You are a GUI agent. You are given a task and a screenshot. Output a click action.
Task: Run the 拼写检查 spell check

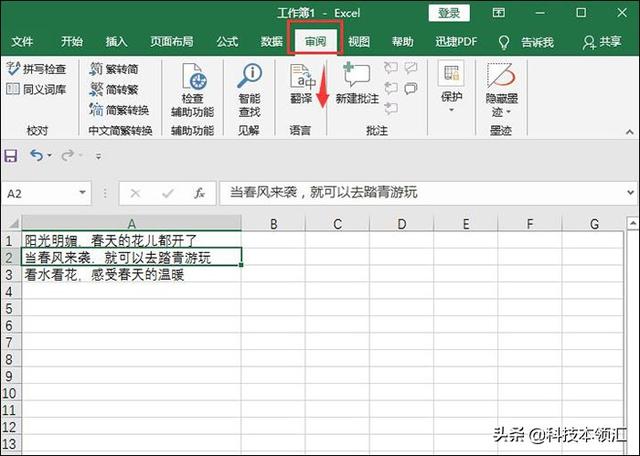tap(37, 69)
